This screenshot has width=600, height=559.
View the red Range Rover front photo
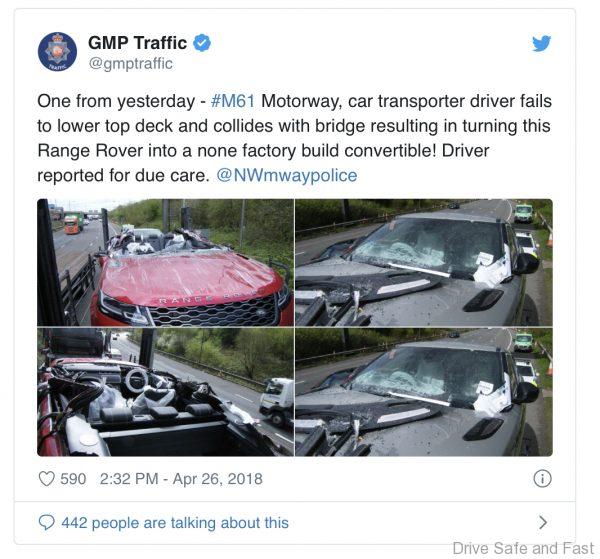tap(165, 262)
